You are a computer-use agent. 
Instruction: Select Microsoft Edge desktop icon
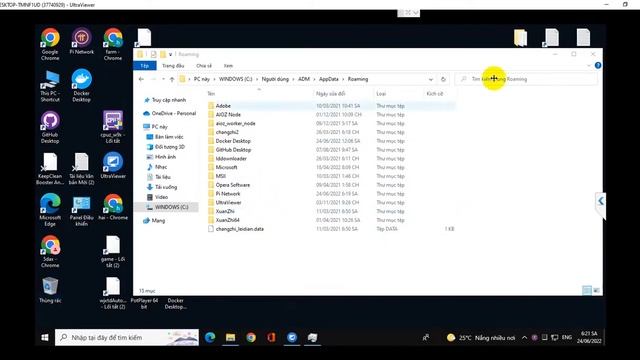(x=50, y=210)
